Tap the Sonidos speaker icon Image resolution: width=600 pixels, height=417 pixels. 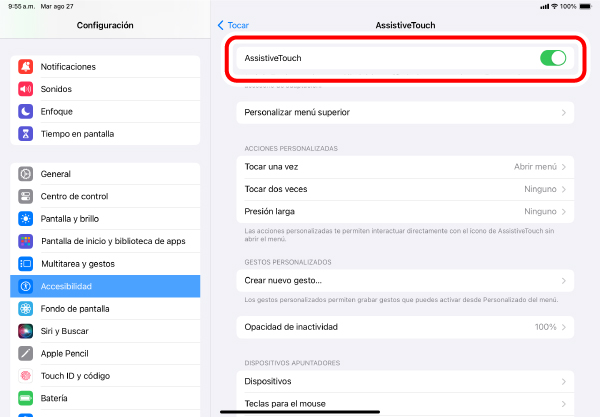click(26, 89)
